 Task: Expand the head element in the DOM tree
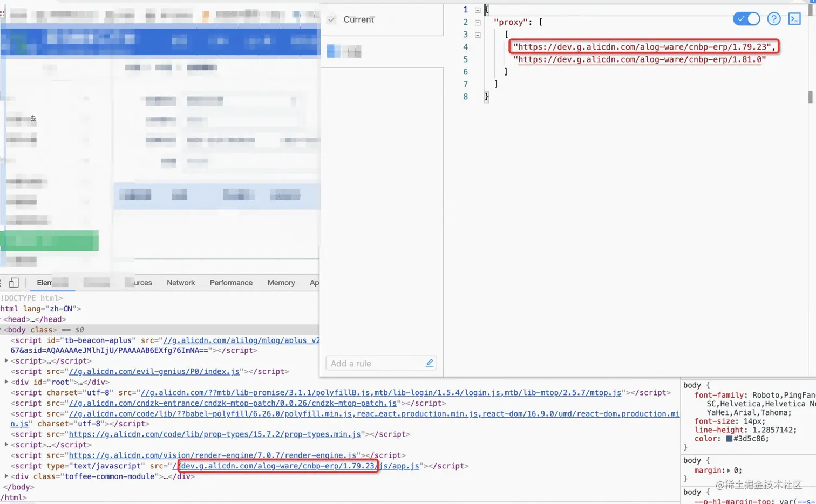[x=2, y=319]
